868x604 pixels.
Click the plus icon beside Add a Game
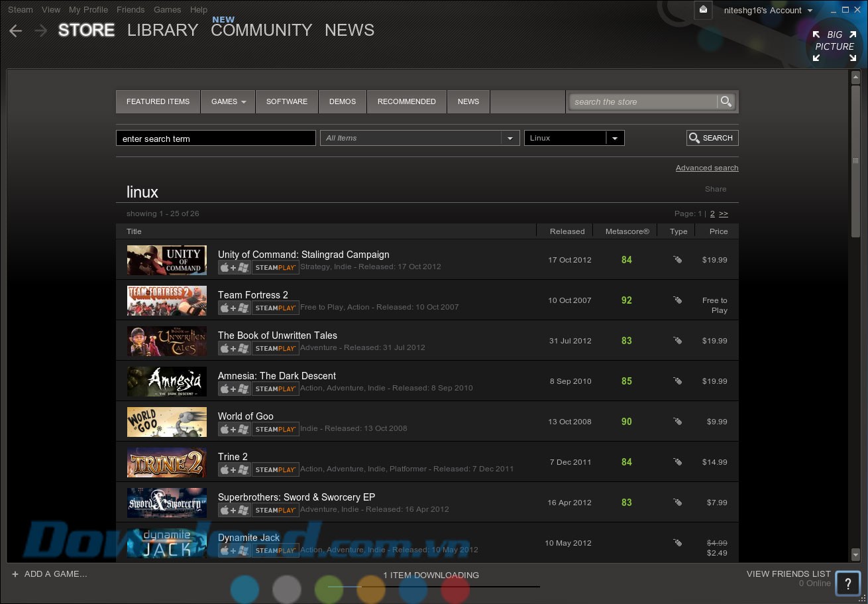(x=15, y=574)
